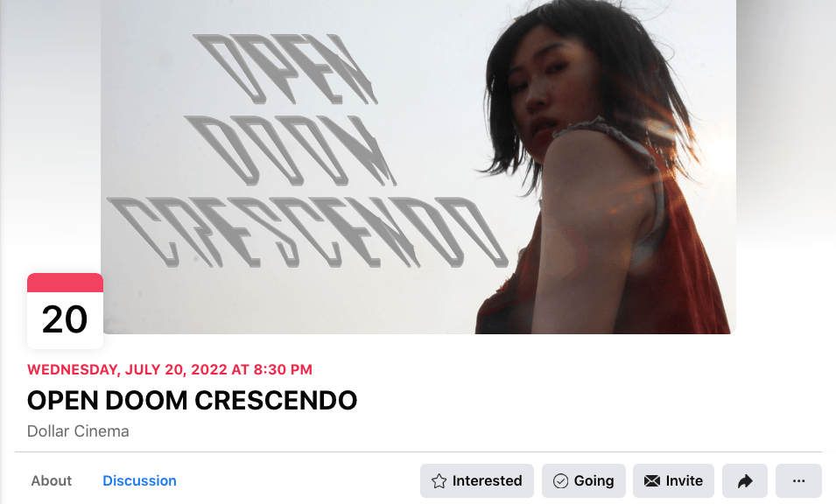
Task: Open the Dollar Cinema venue link
Action: [x=78, y=431]
